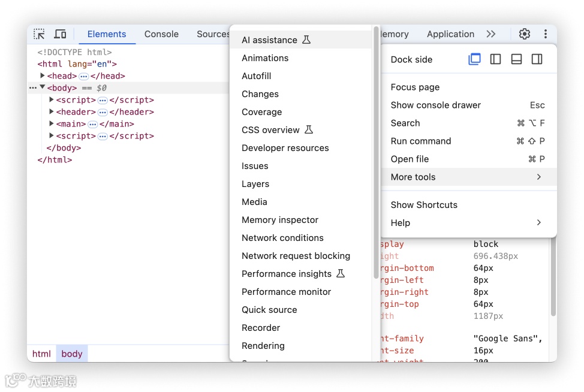584x392 pixels.
Task: Open the Recorder tool
Action: click(301, 328)
